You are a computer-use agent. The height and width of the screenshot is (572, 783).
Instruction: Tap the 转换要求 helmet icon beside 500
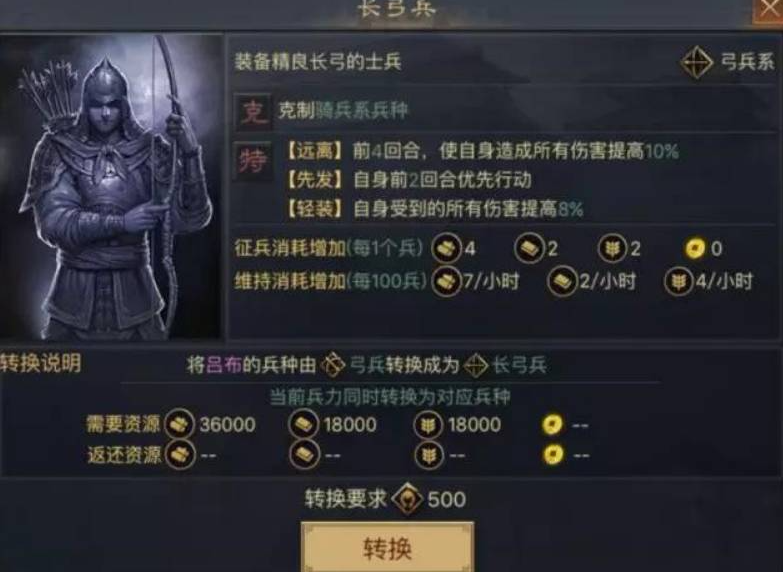coord(407,499)
